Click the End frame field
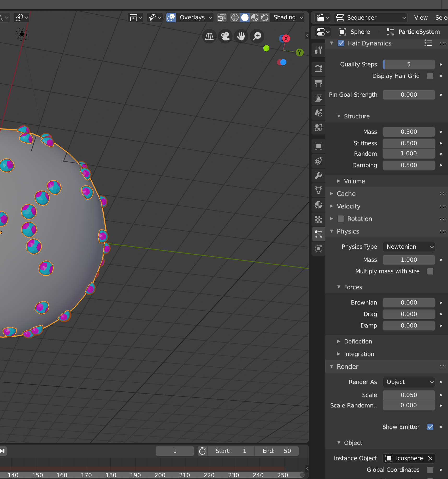 tap(276, 451)
